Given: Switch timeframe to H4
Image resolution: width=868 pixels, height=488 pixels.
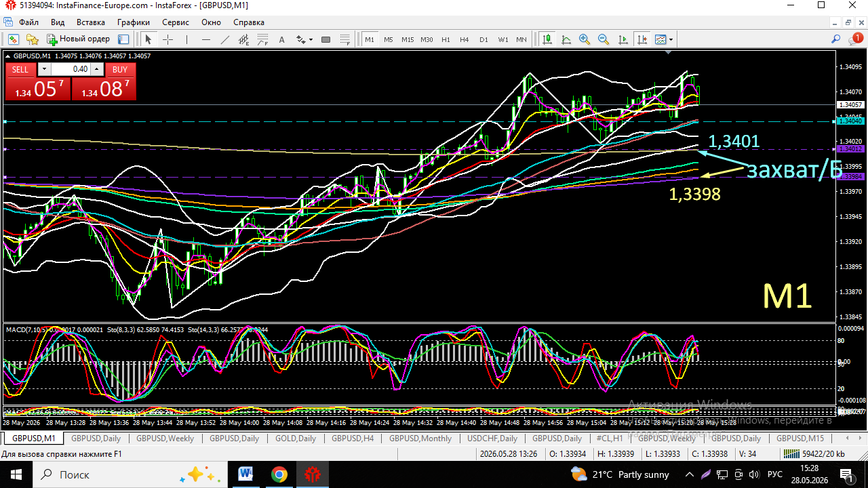Looking at the screenshot, I should pos(465,39).
